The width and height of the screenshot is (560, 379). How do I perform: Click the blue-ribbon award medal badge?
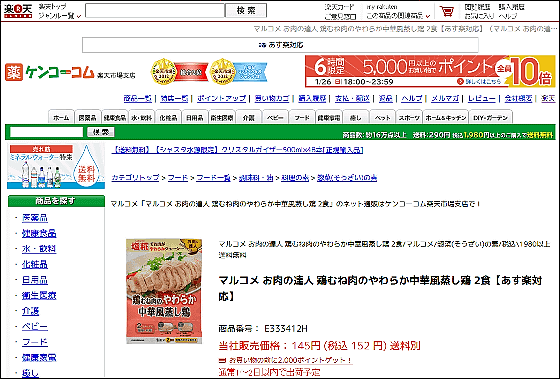[x=239, y=72]
